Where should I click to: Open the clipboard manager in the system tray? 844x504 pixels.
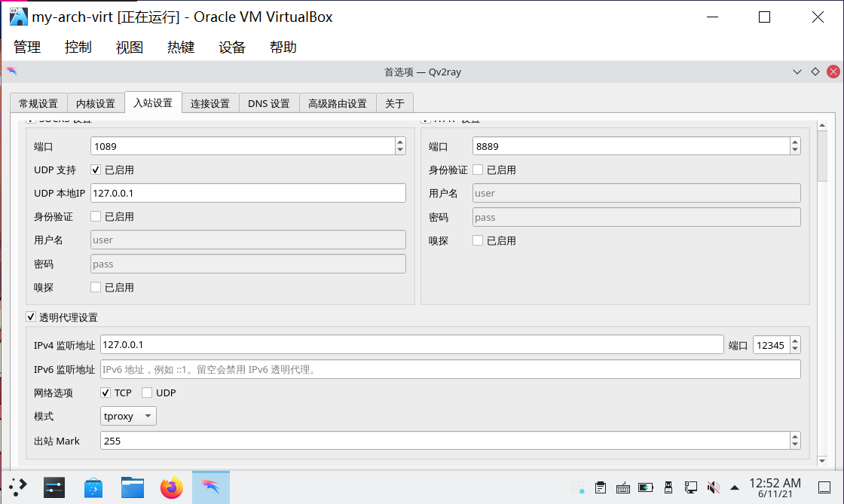(600, 487)
